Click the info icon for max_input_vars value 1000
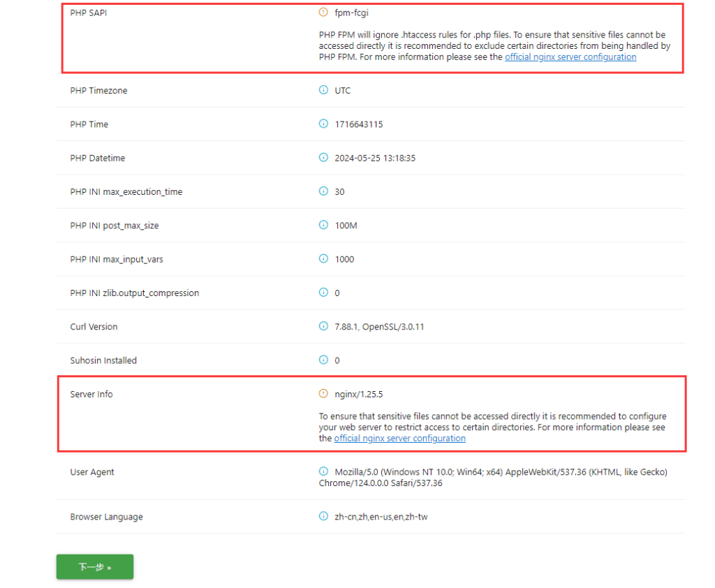Image resolution: width=715 pixels, height=588 pixels. 323,258
